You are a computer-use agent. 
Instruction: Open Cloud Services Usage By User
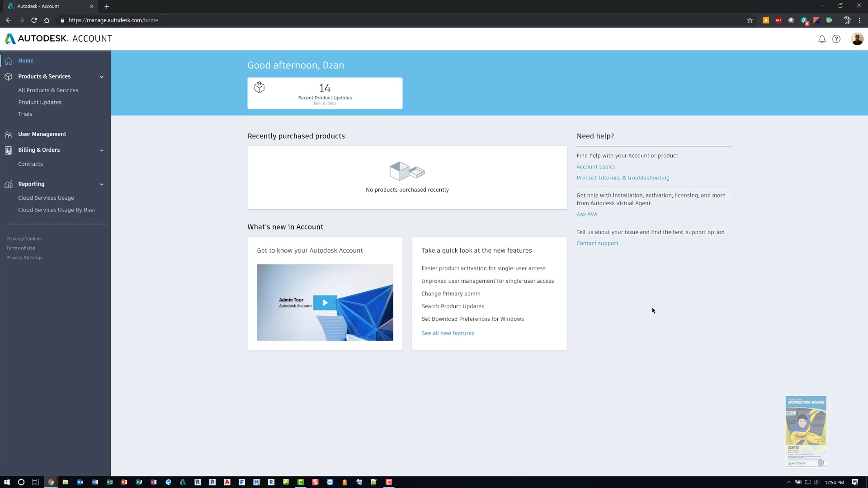click(x=57, y=210)
